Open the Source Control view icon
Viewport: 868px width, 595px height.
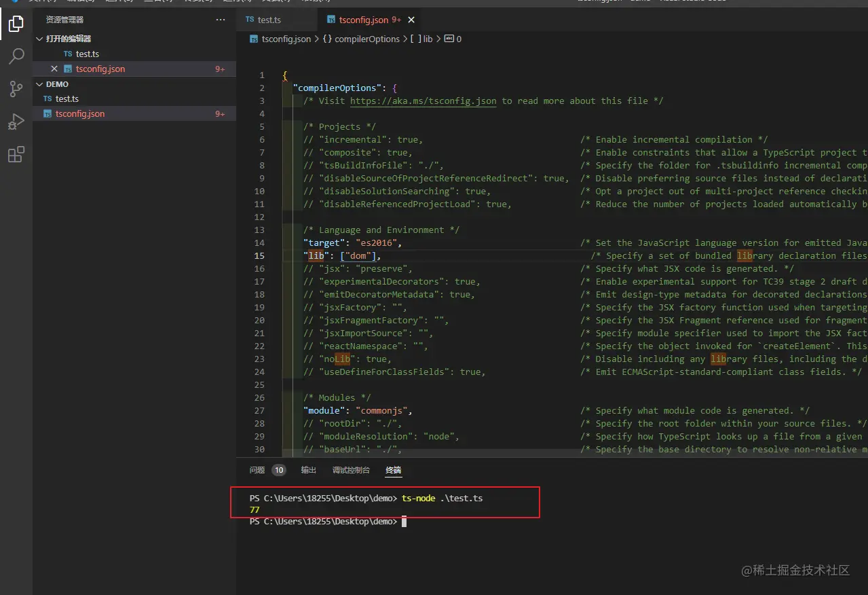[x=16, y=89]
